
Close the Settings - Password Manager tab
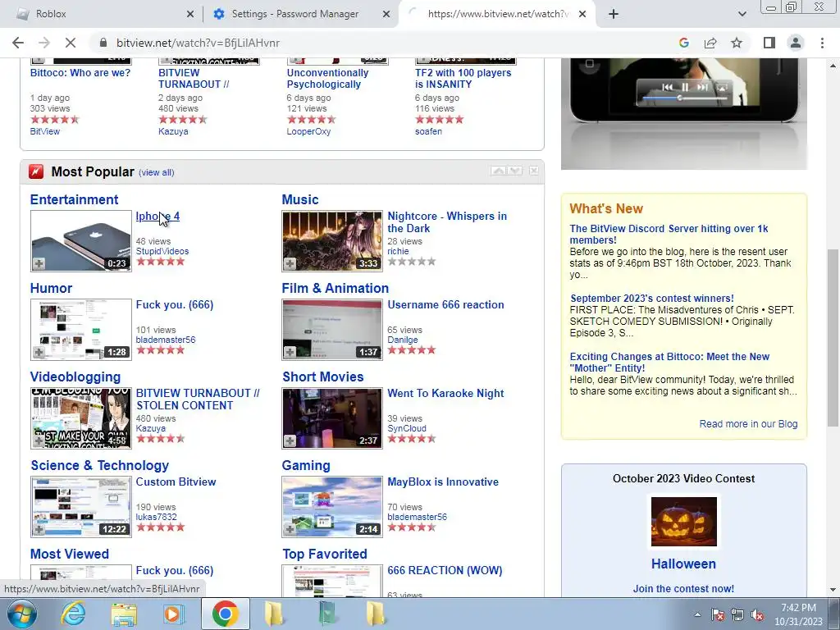pos(386,14)
